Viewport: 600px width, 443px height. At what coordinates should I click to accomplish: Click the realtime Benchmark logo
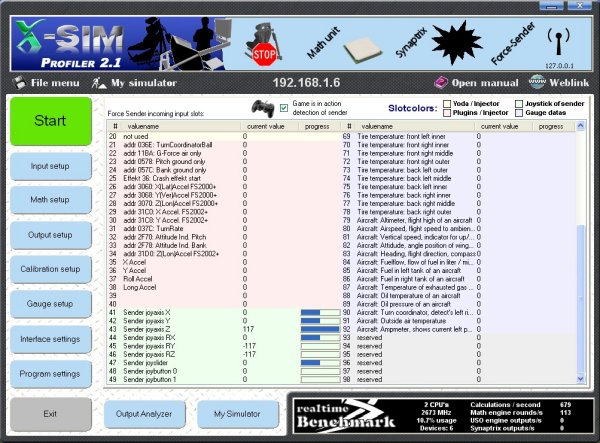point(346,416)
